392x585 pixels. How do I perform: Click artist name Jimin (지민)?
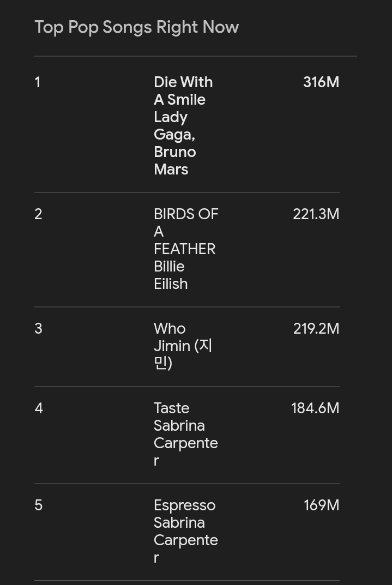pos(183,354)
